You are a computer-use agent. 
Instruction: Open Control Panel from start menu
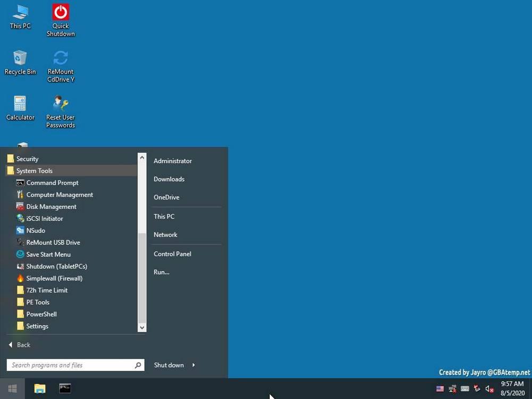tap(172, 254)
